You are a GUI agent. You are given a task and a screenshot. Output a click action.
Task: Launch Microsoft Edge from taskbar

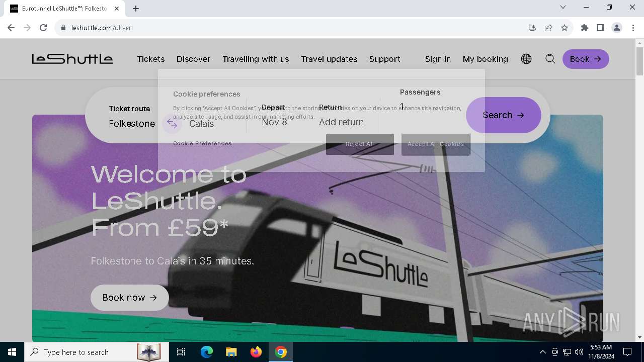coord(207,352)
